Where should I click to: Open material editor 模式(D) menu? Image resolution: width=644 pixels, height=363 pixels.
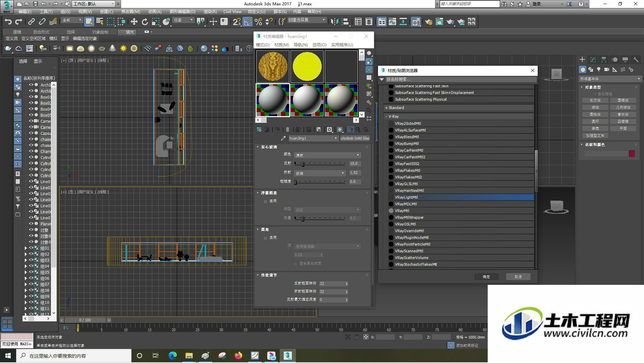point(263,45)
